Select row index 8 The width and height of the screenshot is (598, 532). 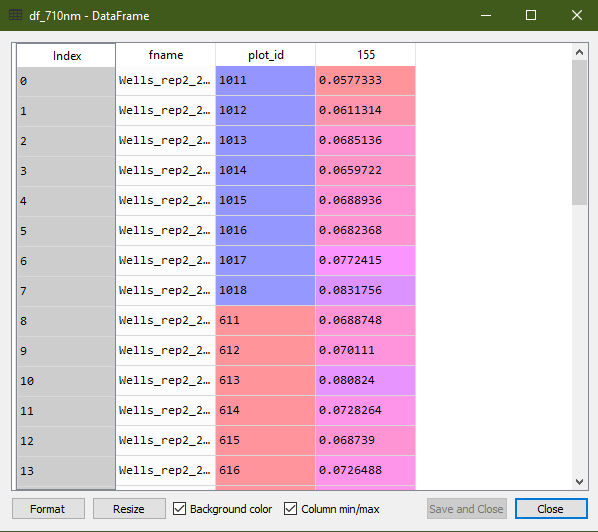(66, 321)
